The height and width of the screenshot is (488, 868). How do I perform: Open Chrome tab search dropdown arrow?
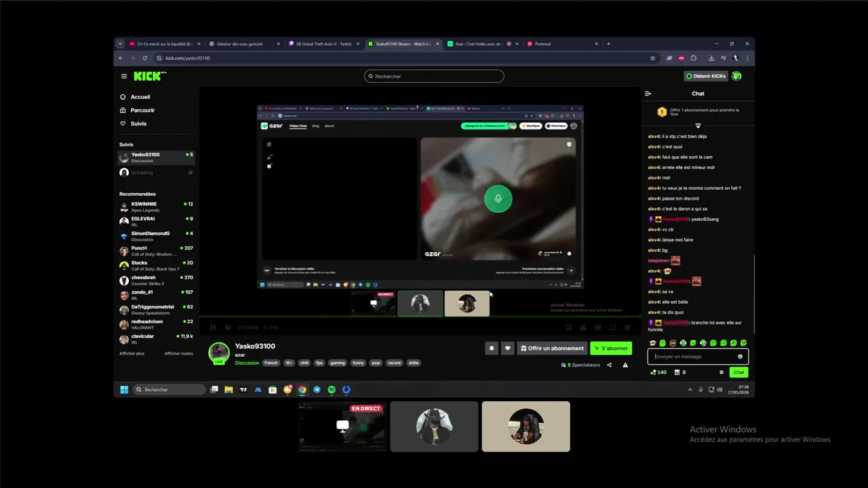pos(120,44)
